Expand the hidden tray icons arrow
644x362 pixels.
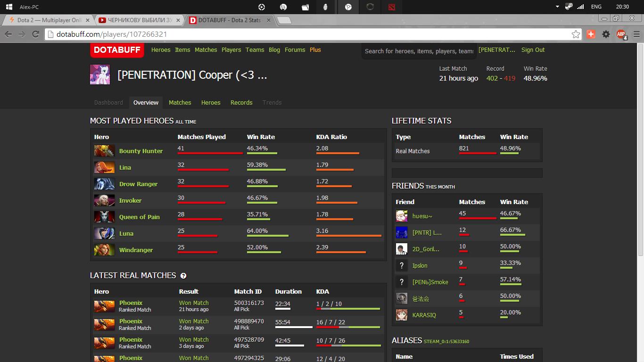[557, 7]
